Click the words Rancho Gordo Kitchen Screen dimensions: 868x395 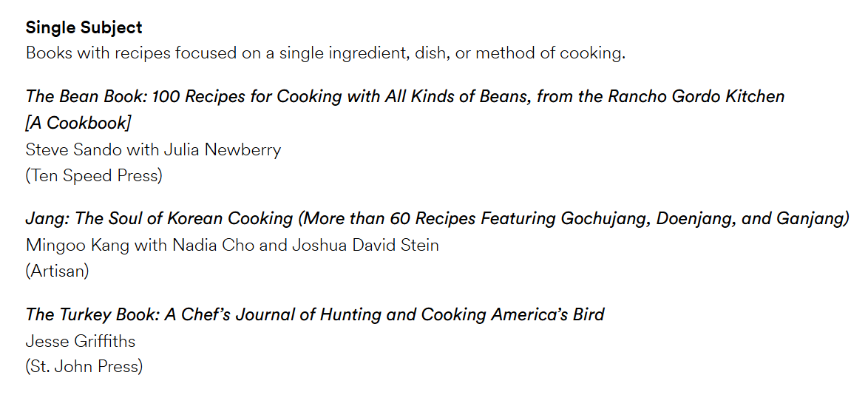pos(696,97)
